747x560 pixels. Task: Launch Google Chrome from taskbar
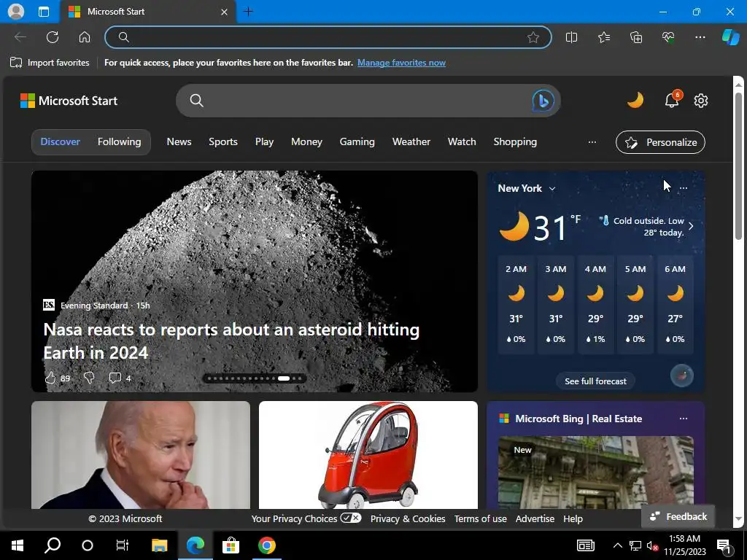coord(267,545)
